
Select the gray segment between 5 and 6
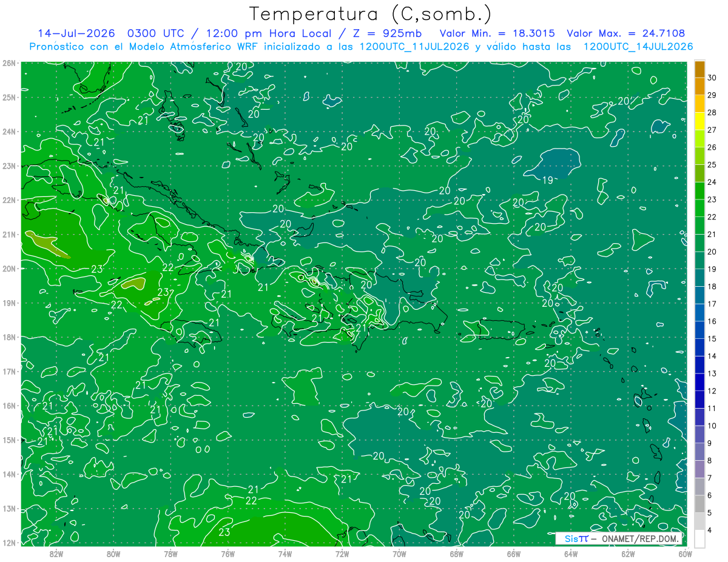click(x=699, y=504)
